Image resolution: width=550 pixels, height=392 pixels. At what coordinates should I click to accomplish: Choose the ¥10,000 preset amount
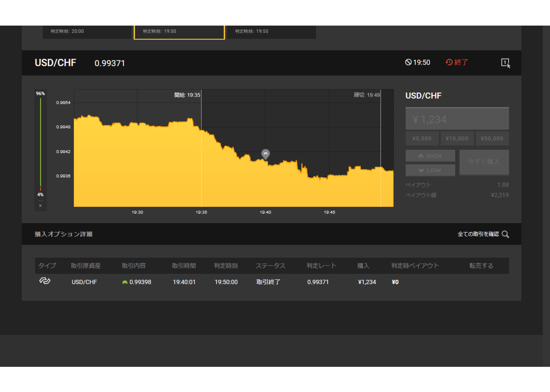click(457, 138)
